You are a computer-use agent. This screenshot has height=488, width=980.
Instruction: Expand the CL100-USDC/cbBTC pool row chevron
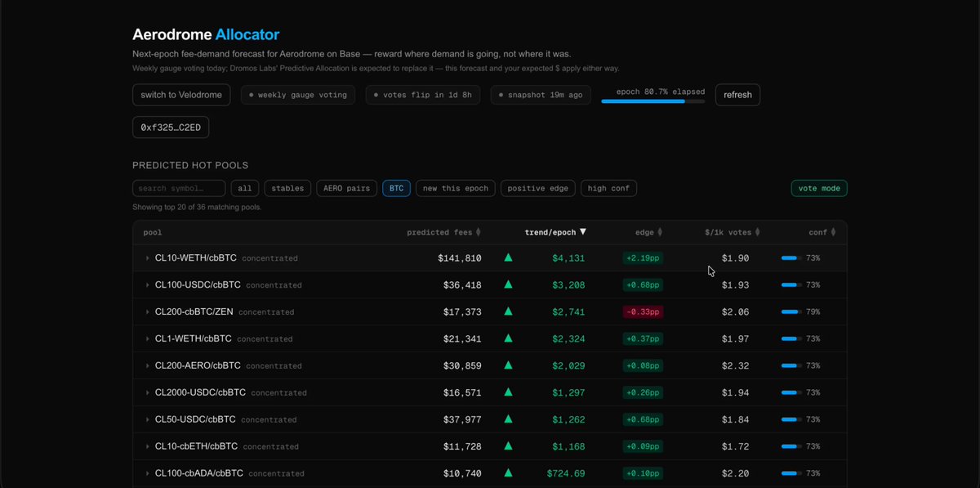click(148, 285)
